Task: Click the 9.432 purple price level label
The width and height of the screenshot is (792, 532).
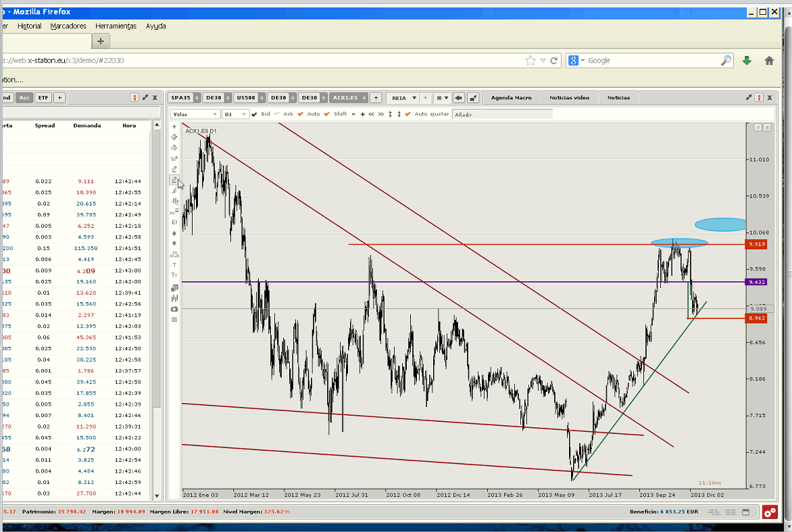Action: click(x=756, y=282)
